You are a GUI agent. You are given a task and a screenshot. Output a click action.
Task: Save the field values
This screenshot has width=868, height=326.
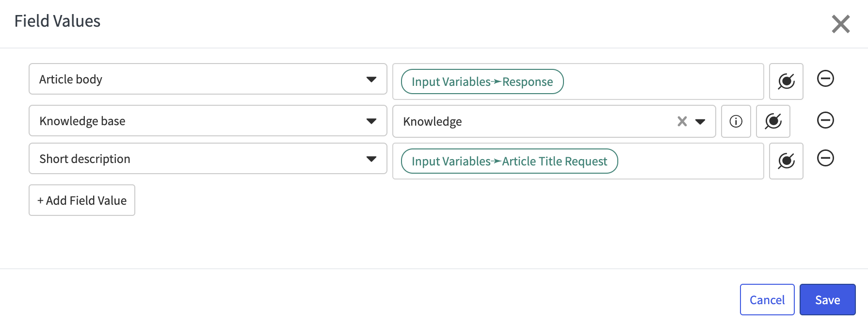click(827, 300)
